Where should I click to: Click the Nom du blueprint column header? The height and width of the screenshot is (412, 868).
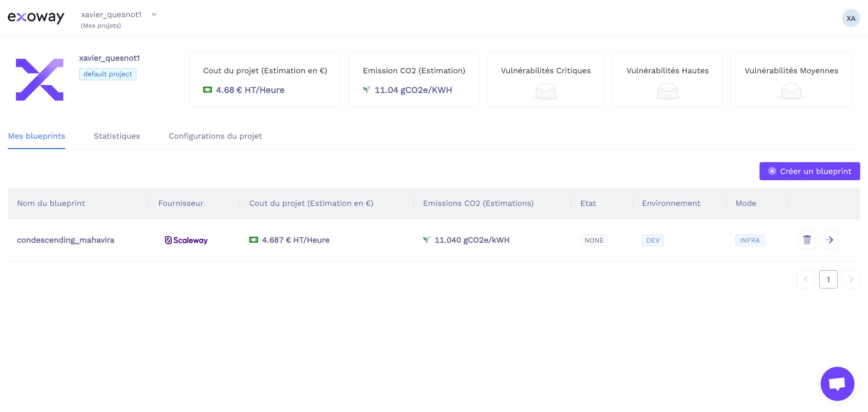51,203
